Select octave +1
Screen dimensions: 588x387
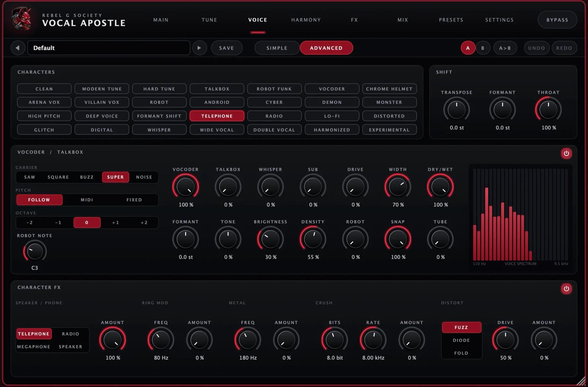(115, 222)
